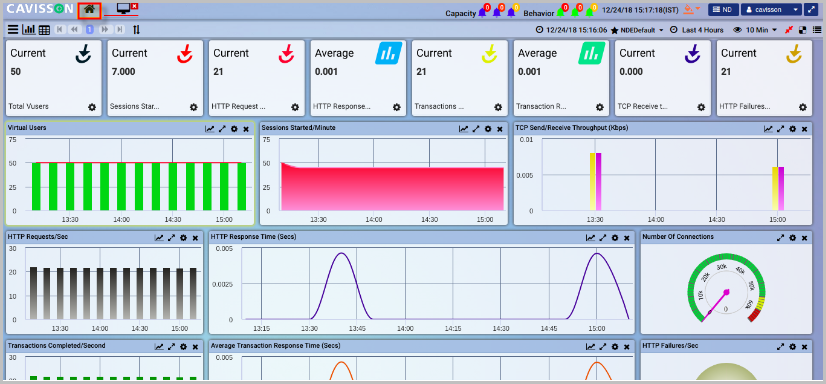Open the NDEDefault favorites dropdown
The image size is (826, 384).
pos(637,30)
